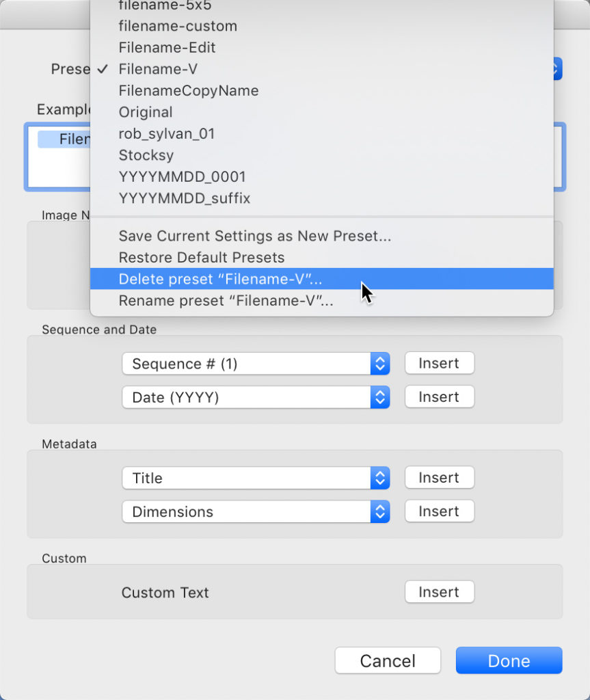This screenshot has width=590, height=700.
Task: Click the Cancel button
Action: click(388, 661)
